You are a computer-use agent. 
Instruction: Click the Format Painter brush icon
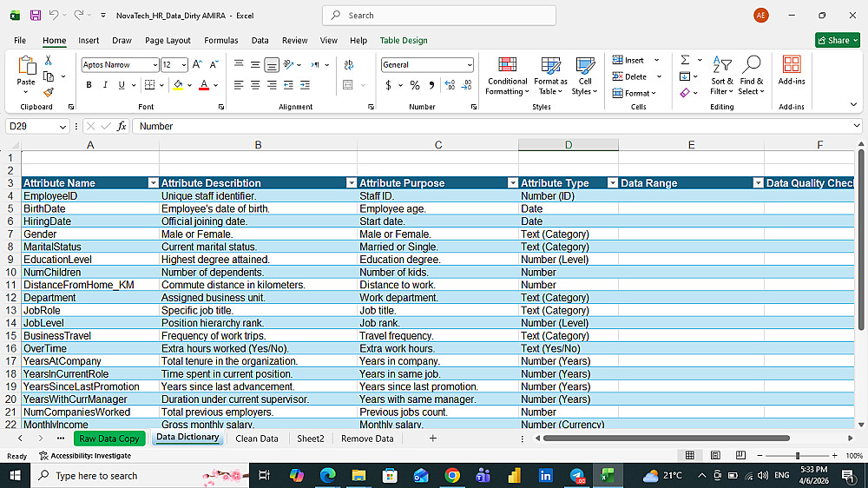[x=49, y=92]
